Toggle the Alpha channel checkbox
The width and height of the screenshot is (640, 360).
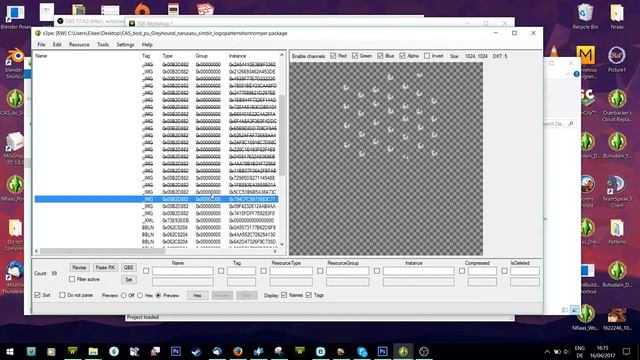402,56
